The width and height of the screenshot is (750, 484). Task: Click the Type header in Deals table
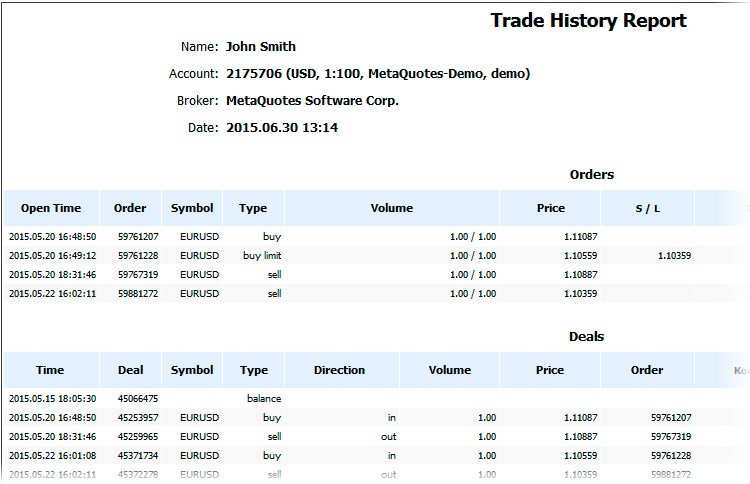click(254, 370)
